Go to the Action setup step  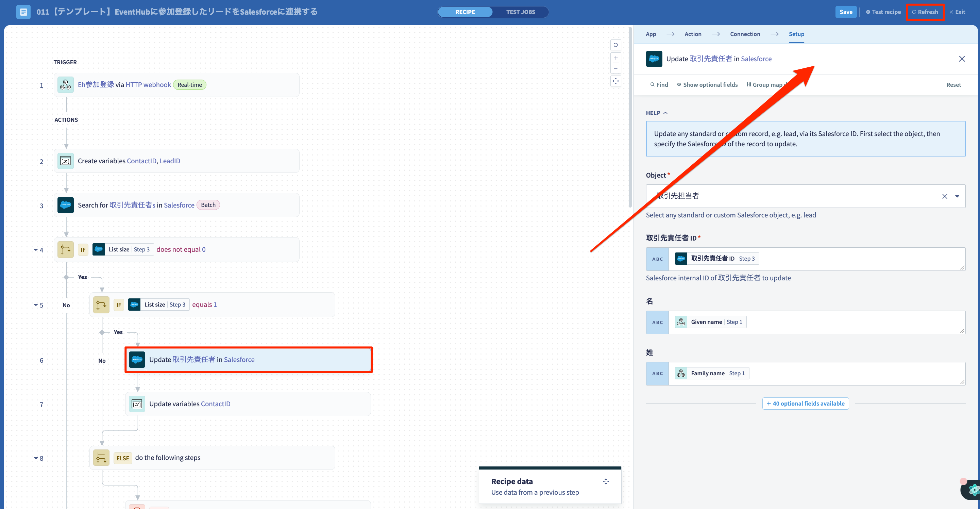(x=693, y=34)
